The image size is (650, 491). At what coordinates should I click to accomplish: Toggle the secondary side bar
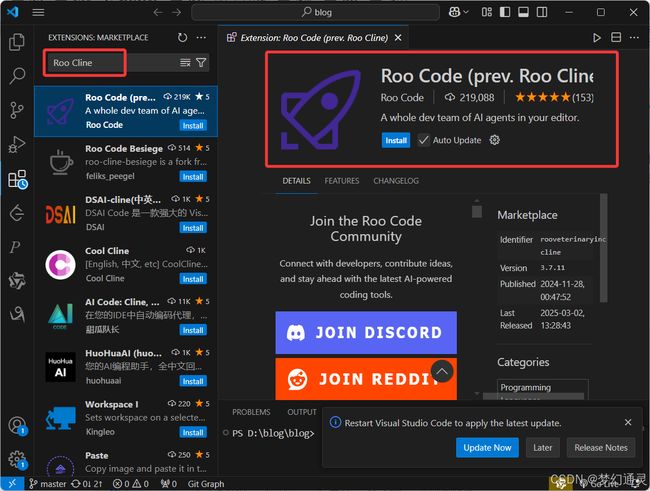(x=542, y=12)
